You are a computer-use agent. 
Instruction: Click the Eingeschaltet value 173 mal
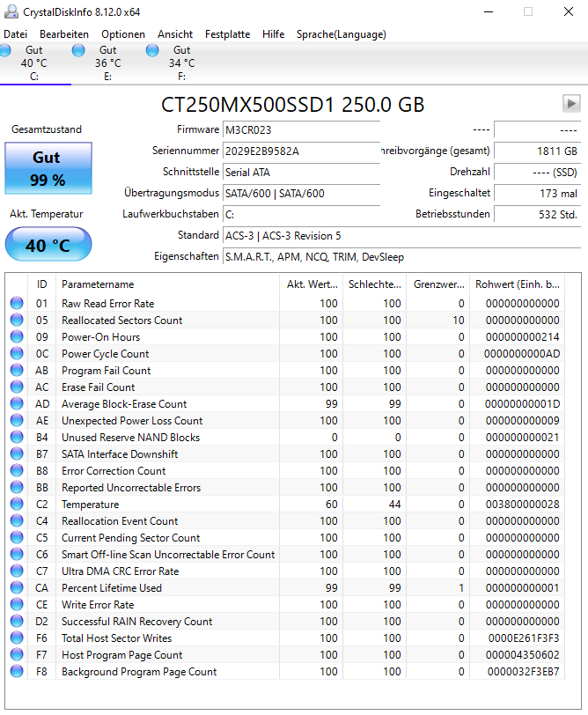[538, 194]
